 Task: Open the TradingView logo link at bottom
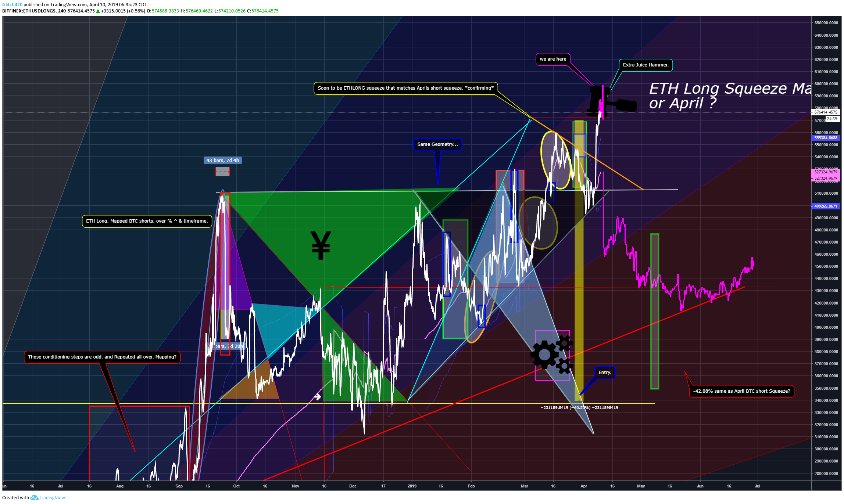pyautogui.click(x=48, y=498)
